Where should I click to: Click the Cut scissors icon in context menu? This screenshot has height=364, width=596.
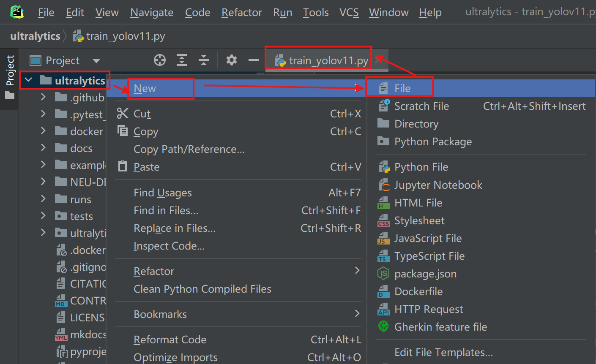tap(123, 113)
